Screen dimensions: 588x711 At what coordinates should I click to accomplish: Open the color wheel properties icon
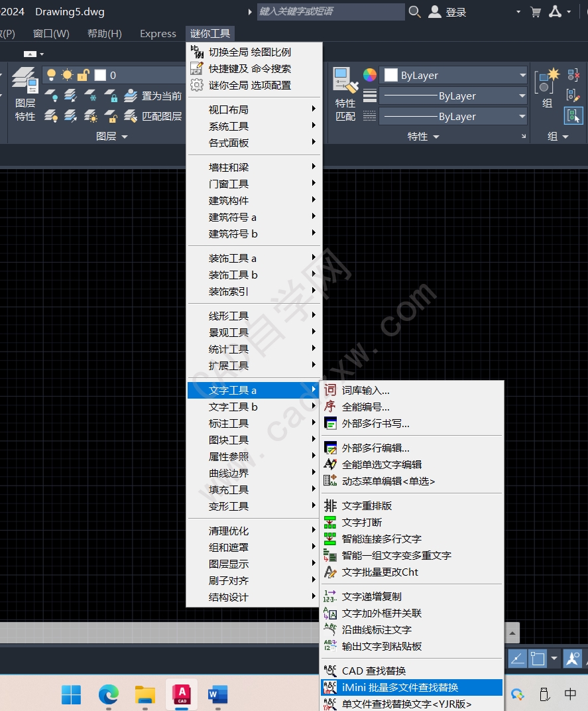[x=370, y=75]
